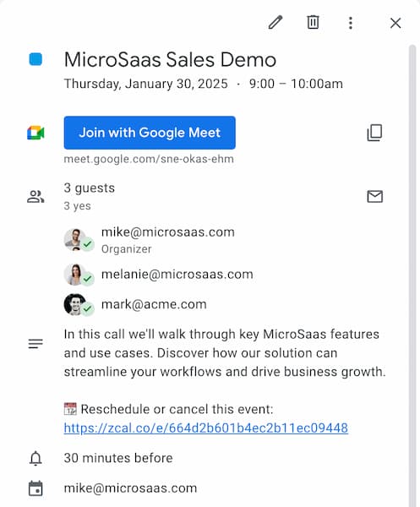
Task: Select the '3 guests' heading
Action: tap(90, 188)
